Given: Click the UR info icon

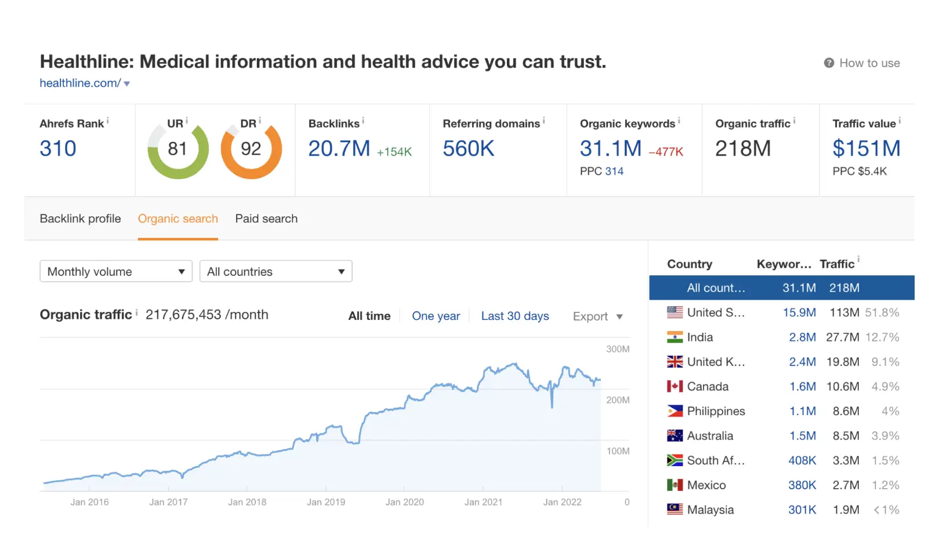Looking at the screenshot, I should 187,121.
